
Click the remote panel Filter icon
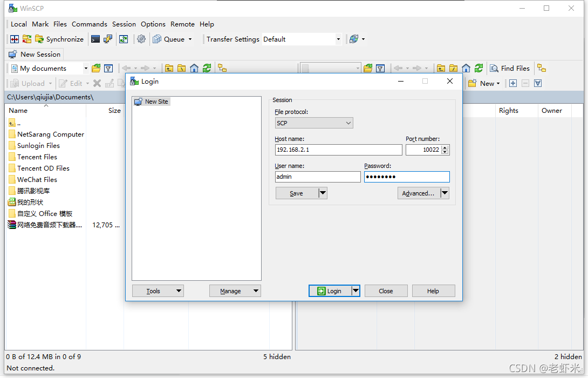tap(380, 69)
